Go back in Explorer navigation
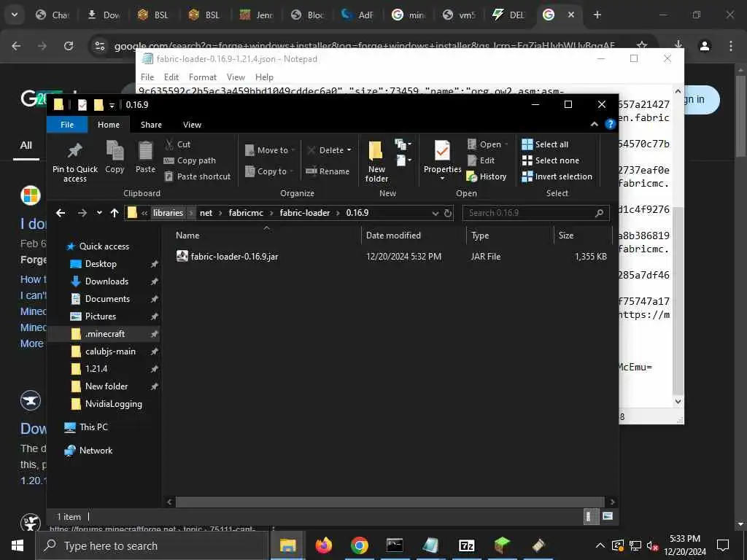The width and height of the screenshot is (747, 560). (61, 213)
